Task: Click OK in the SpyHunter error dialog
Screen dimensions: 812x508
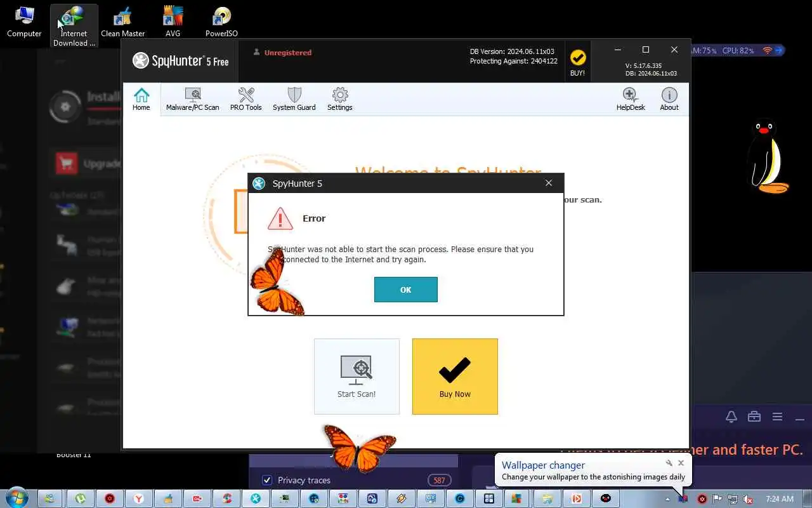Action: tap(405, 290)
